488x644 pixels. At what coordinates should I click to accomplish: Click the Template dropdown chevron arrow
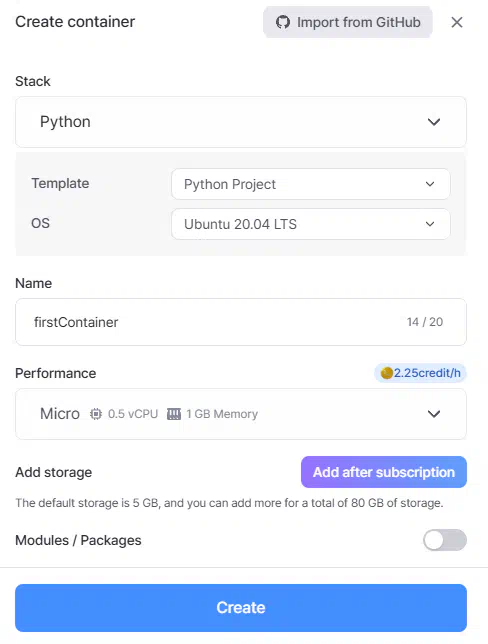coord(430,184)
